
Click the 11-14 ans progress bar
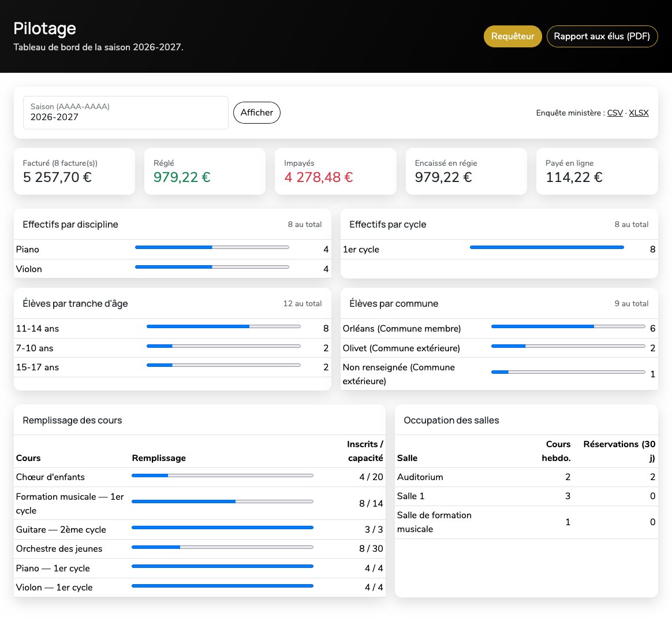click(223, 327)
